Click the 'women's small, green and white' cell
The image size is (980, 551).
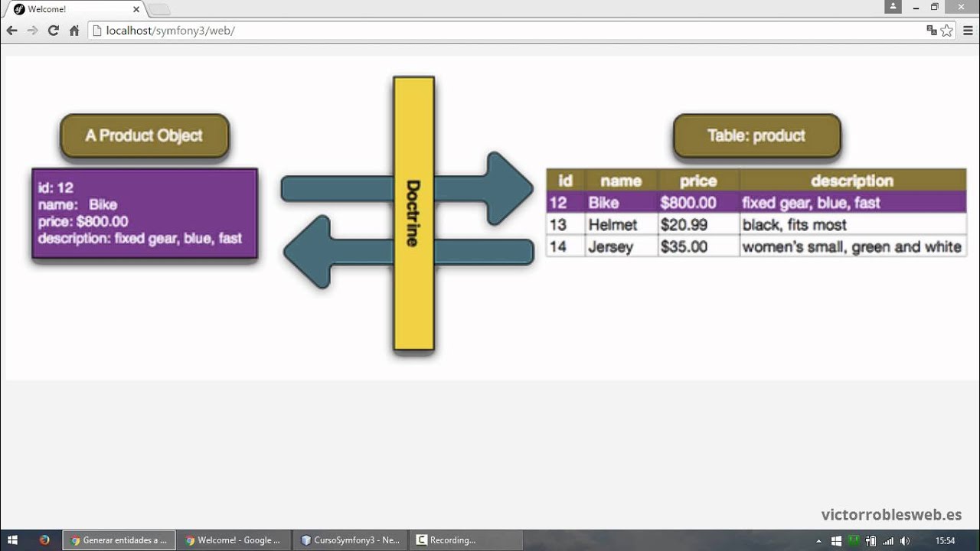852,246
